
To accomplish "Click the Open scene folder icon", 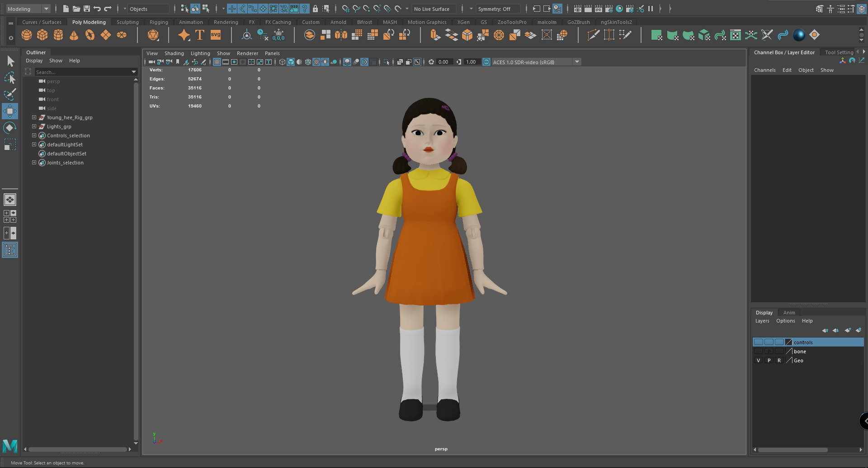I will click(x=76, y=9).
